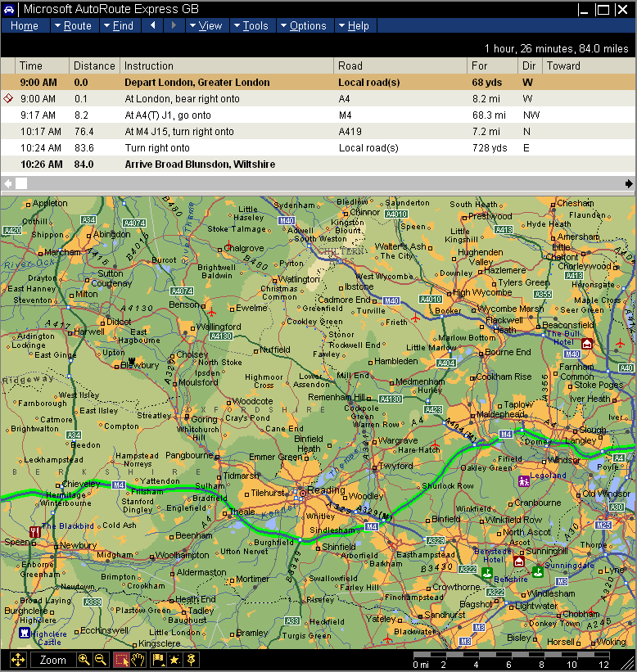The image size is (637, 672).
Task: Click the Back arrow in the menu bar
Action: [153, 25]
